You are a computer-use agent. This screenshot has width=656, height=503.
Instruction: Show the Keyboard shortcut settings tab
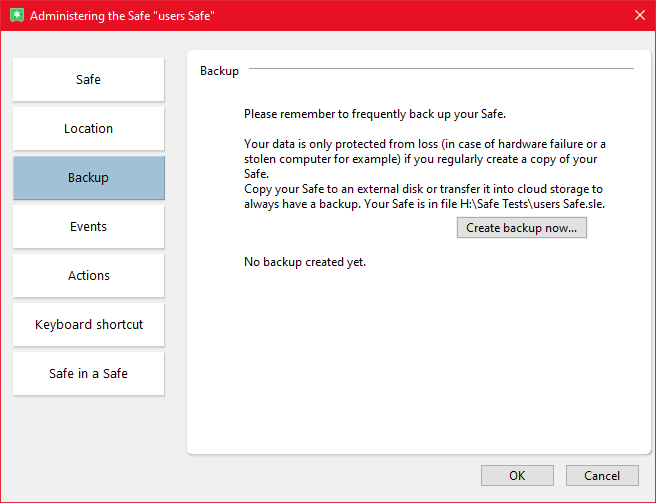click(x=89, y=325)
